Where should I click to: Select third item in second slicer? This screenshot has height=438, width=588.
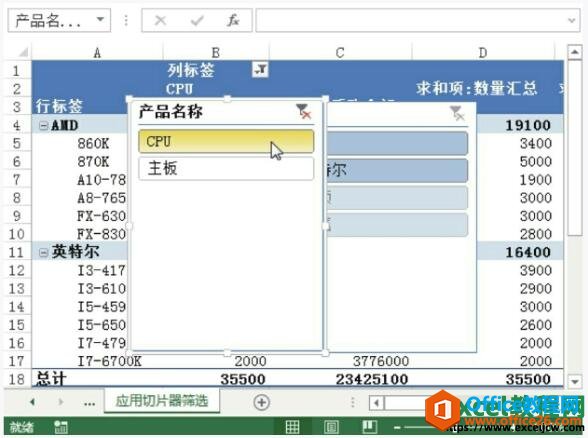click(398, 198)
